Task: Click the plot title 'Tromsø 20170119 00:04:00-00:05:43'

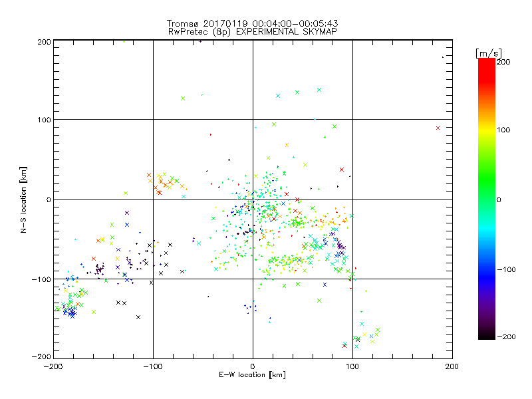Action: click(x=252, y=23)
